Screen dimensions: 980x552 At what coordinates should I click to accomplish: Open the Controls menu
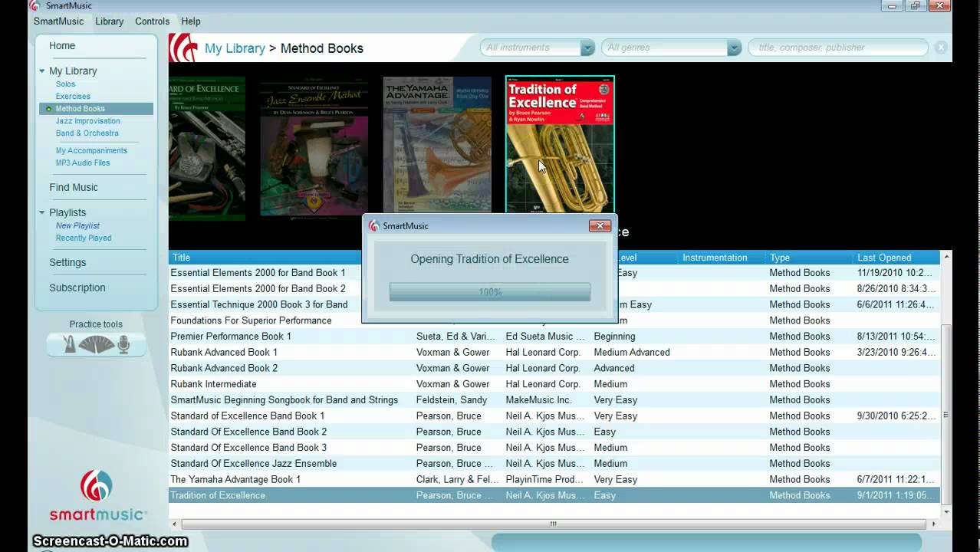click(152, 21)
